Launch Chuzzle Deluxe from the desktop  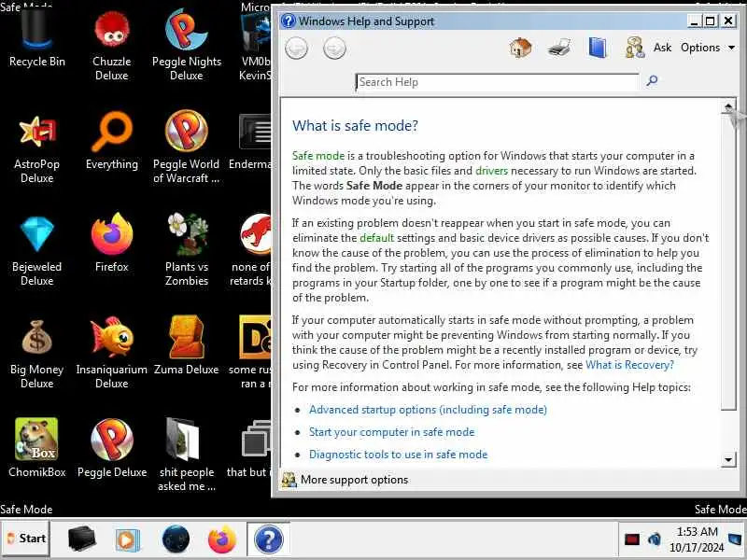pos(111,45)
